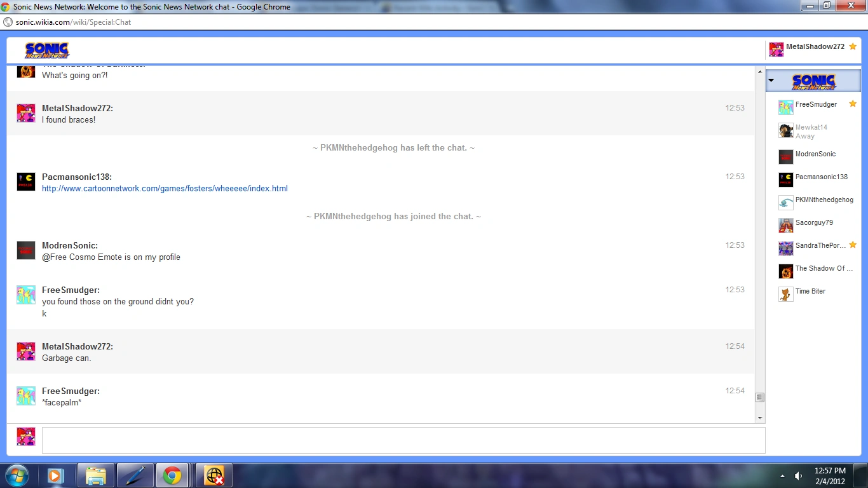Viewport: 868px width, 488px height.
Task: Click the chat message input box
Action: click(403, 440)
